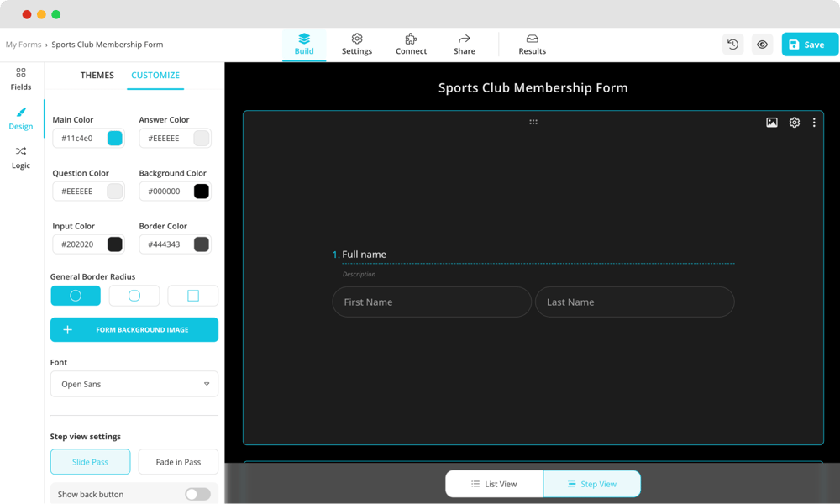The image size is (840, 504).
Task: Toggle the Show back button switch
Action: click(197, 494)
